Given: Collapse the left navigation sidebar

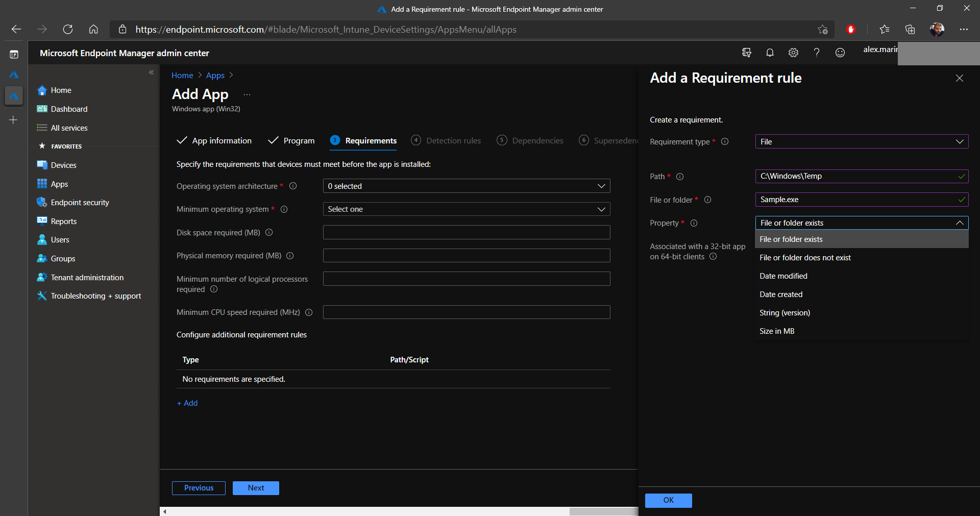Looking at the screenshot, I should (151, 72).
